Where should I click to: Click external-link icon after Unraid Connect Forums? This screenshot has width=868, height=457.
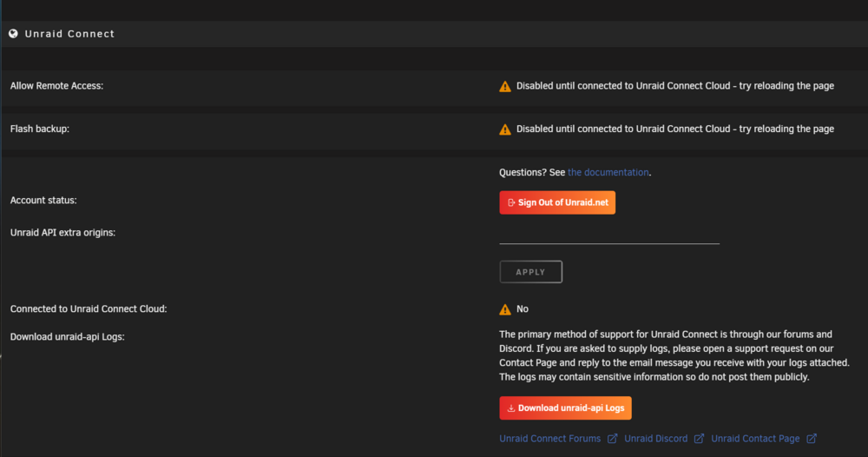click(x=612, y=439)
